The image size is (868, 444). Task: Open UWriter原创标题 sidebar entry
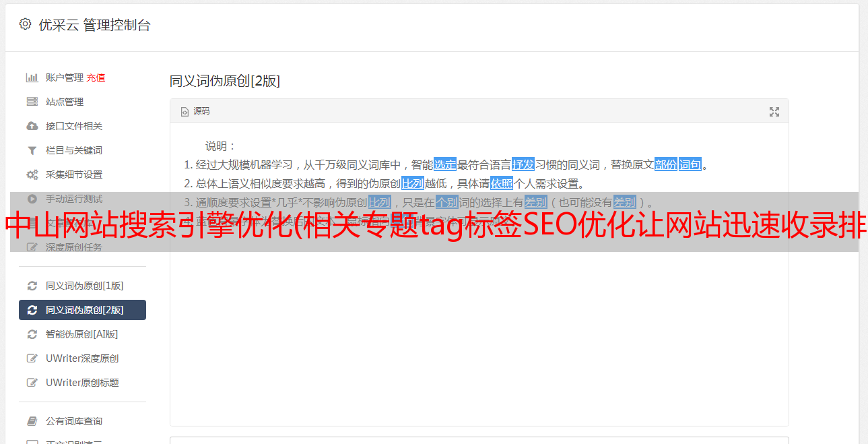click(x=82, y=383)
